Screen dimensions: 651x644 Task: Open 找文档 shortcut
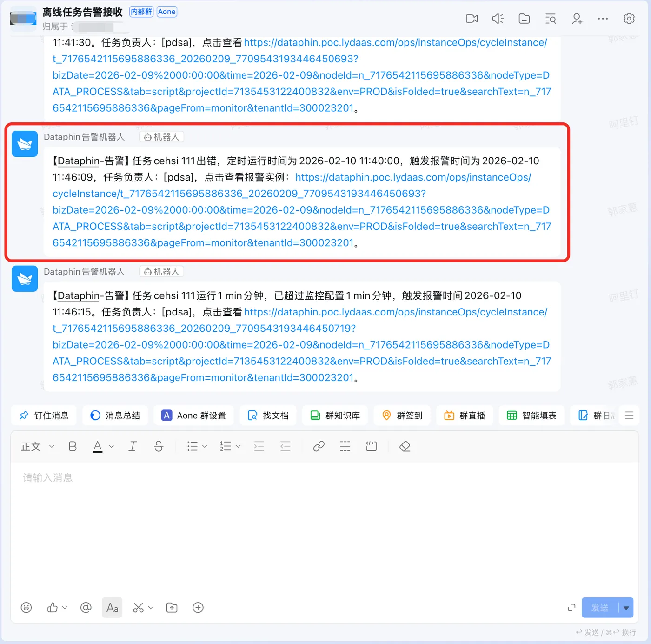point(268,416)
